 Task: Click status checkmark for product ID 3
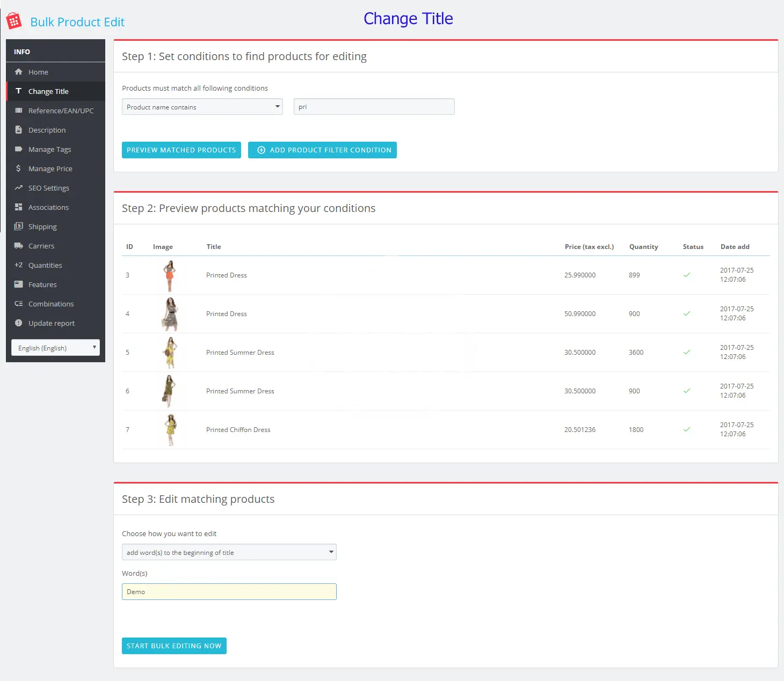[x=687, y=275]
